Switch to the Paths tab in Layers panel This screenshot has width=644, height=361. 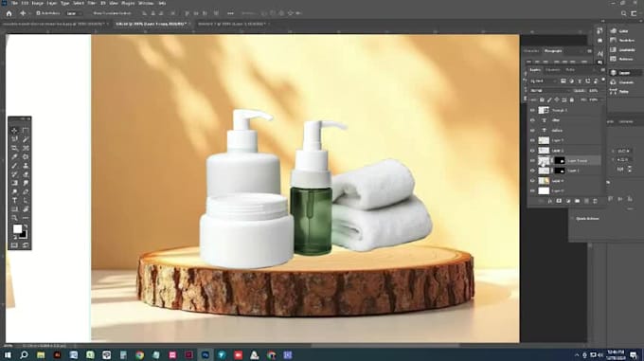pos(570,70)
